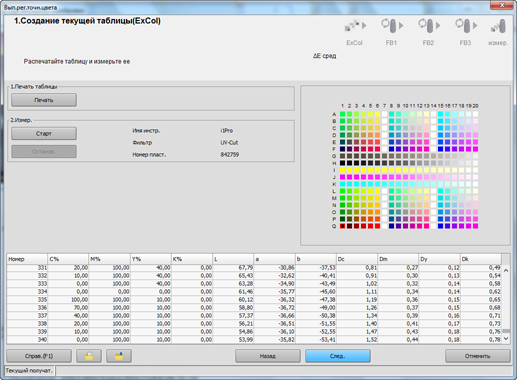Click the a column header
The image size is (517, 380).
click(x=274, y=259)
